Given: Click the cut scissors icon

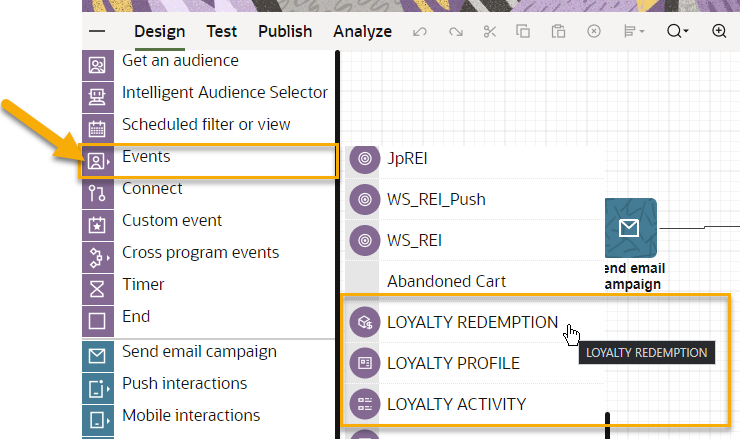Looking at the screenshot, I should [489, 31].
